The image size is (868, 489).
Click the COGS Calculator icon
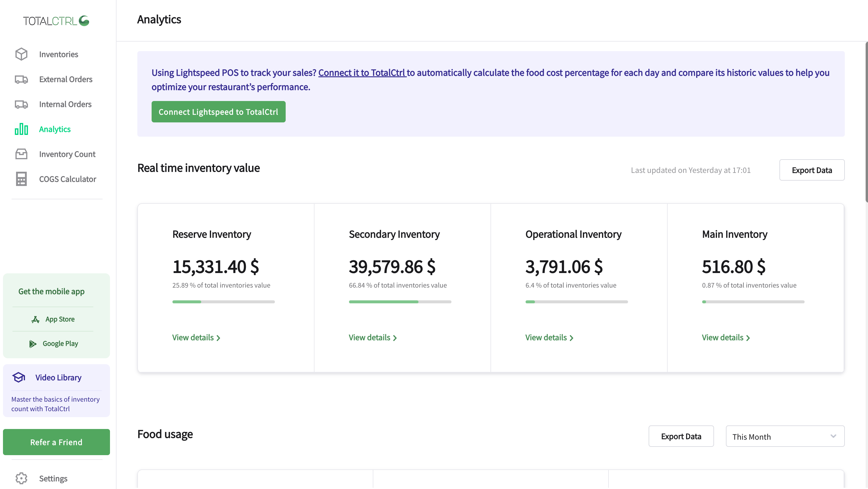pyautogui.click(x=21, y=179)
